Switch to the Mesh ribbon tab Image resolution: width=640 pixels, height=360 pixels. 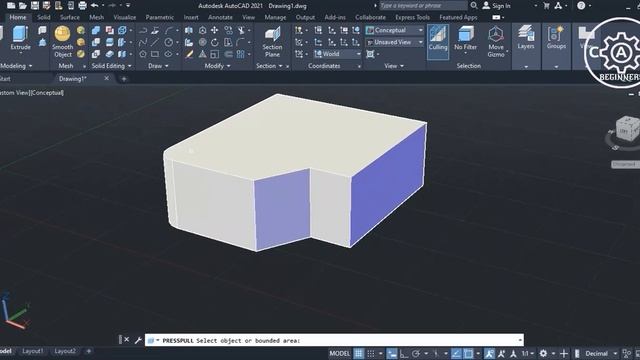click(96, 17)
